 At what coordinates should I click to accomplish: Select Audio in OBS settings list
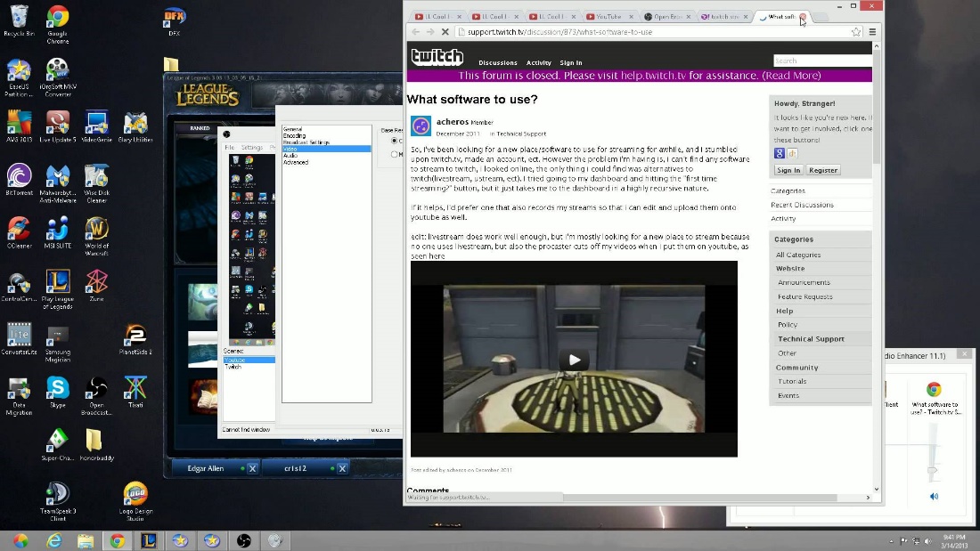290,156
